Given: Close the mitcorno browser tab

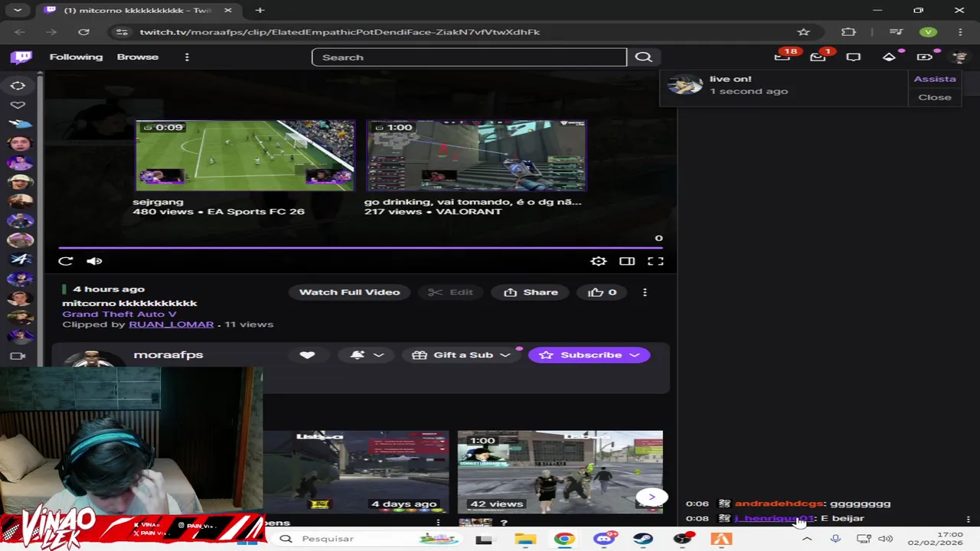Looking at the screenshot, I should pos(228,10).
